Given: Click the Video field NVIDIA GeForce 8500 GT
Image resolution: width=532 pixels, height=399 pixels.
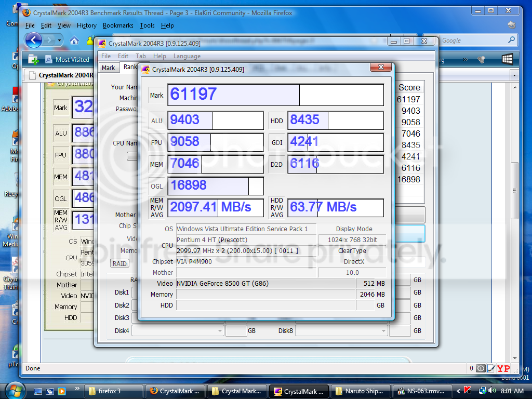Looking at the screenshot, I should coord(265,283).
